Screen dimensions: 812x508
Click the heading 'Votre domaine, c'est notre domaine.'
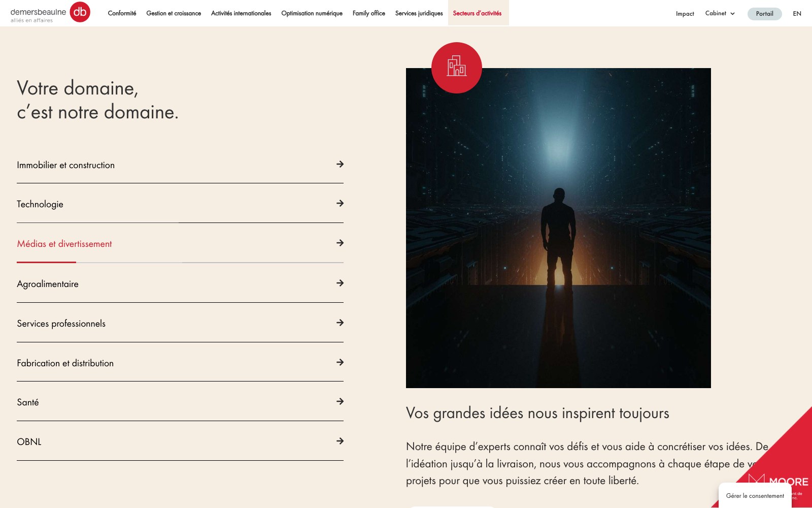pos(97,100)
